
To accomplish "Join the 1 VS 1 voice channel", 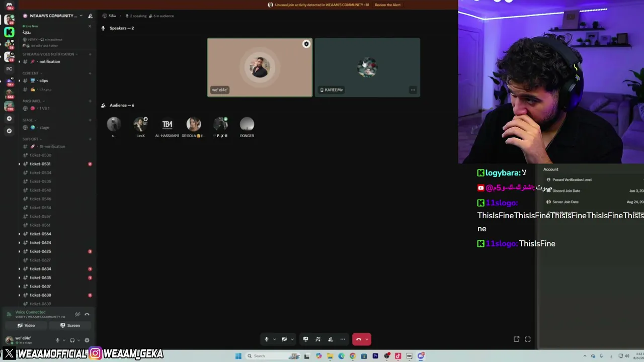I will coord(56,109).
